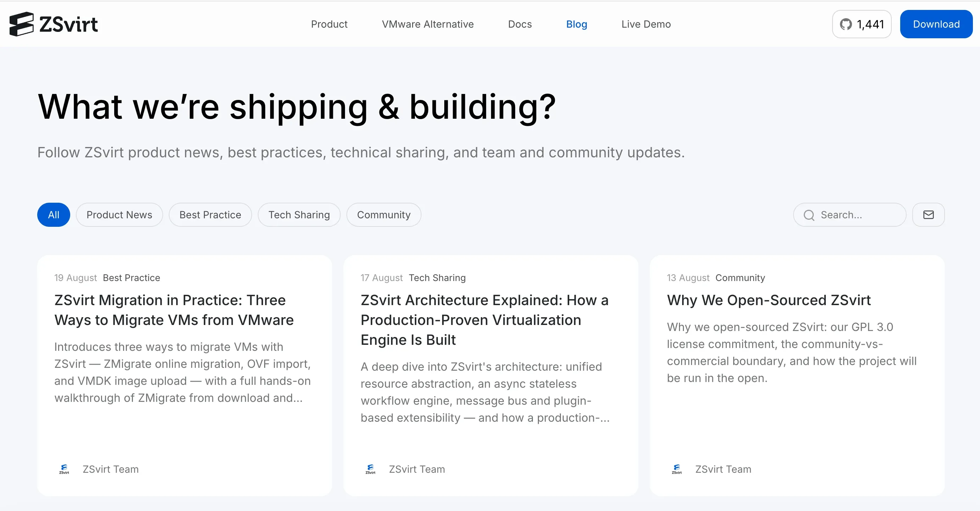The image size is (980, 511).
Task: Open the Docs navigation link
Action: [520, 24]
